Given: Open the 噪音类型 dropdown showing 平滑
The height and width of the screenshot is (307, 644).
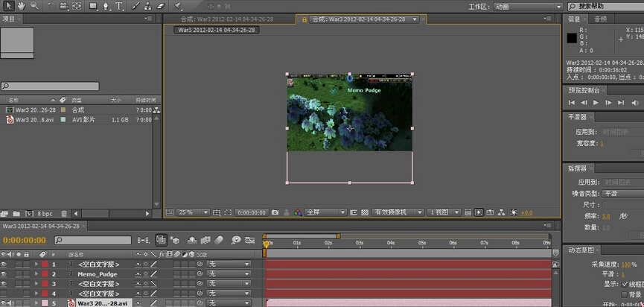Looking at the screenshot, I should 622,193.
